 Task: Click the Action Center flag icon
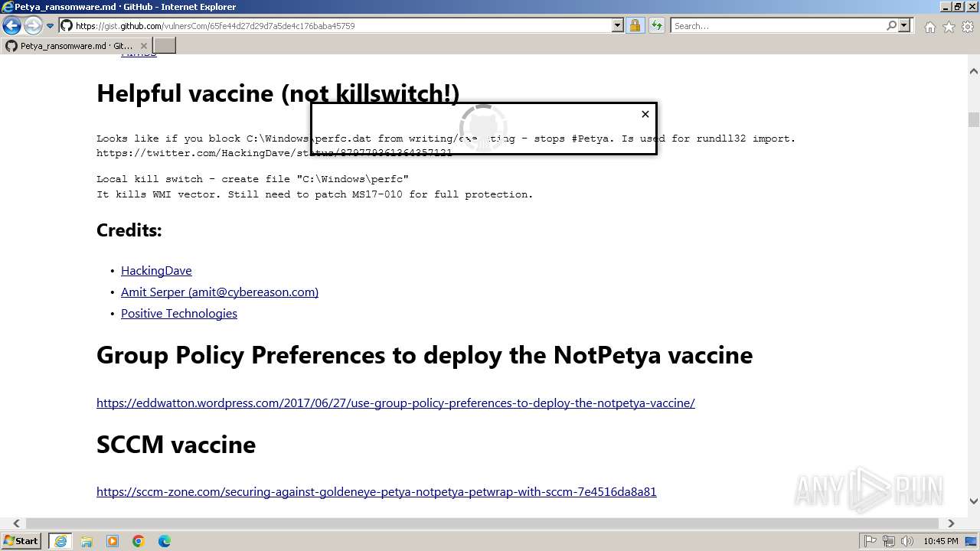pos(871,541)
